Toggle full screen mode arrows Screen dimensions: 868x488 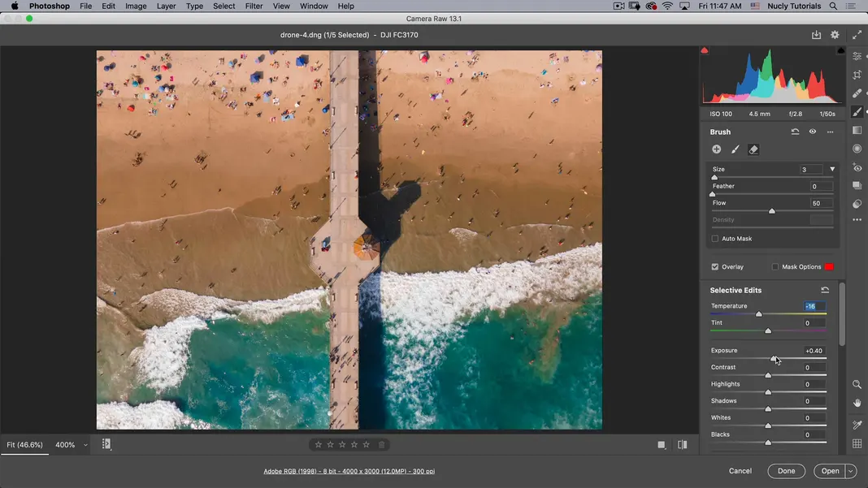pos(857,35)
